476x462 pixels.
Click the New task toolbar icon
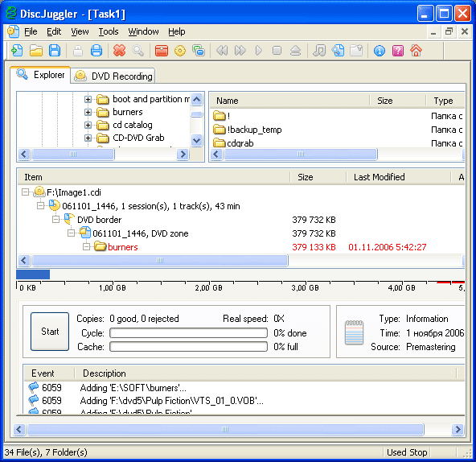[x=17, y=51]
